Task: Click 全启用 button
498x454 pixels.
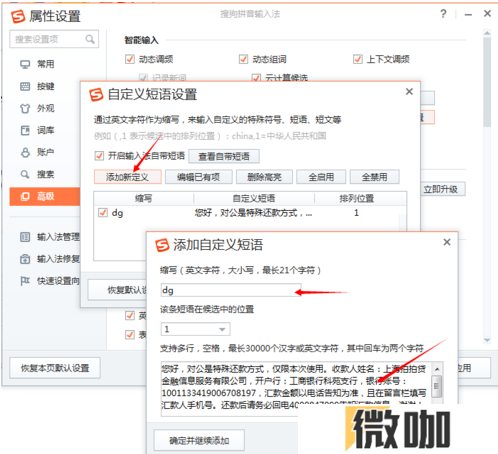Action: [321, 177]
